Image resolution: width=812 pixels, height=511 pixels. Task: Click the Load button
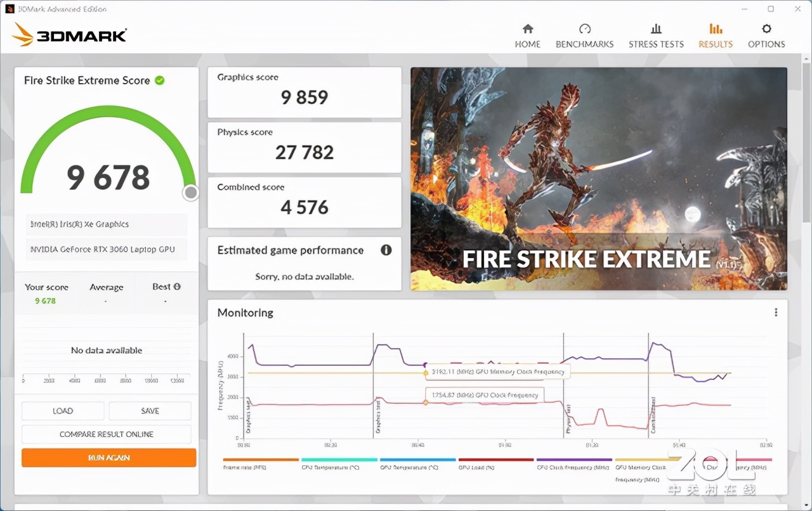(x=63, y=411)
